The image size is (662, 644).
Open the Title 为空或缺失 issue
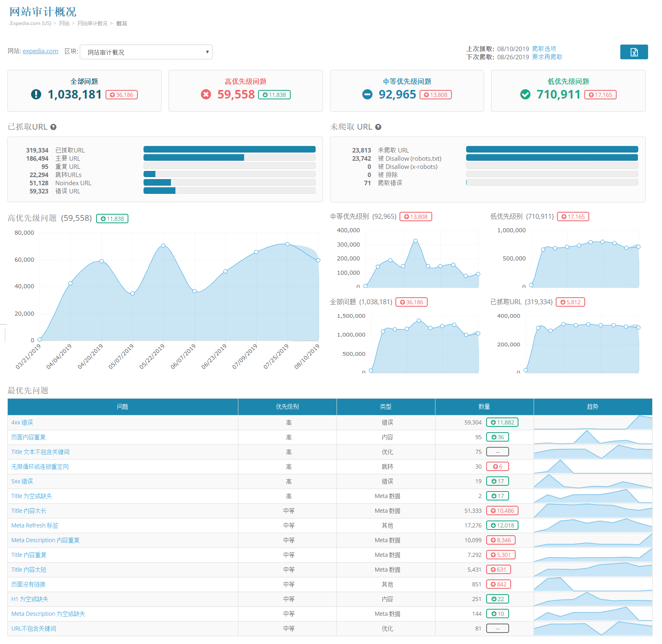(x=31, y=496)
